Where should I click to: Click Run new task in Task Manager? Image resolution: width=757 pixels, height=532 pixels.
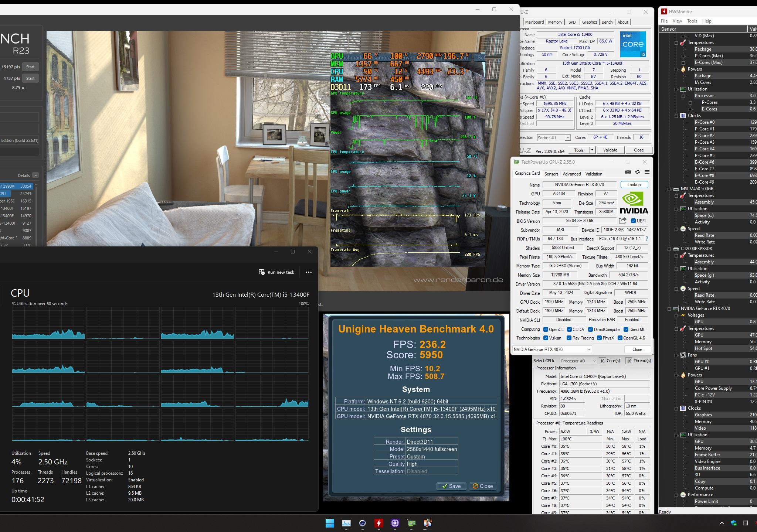coord(277,272)
